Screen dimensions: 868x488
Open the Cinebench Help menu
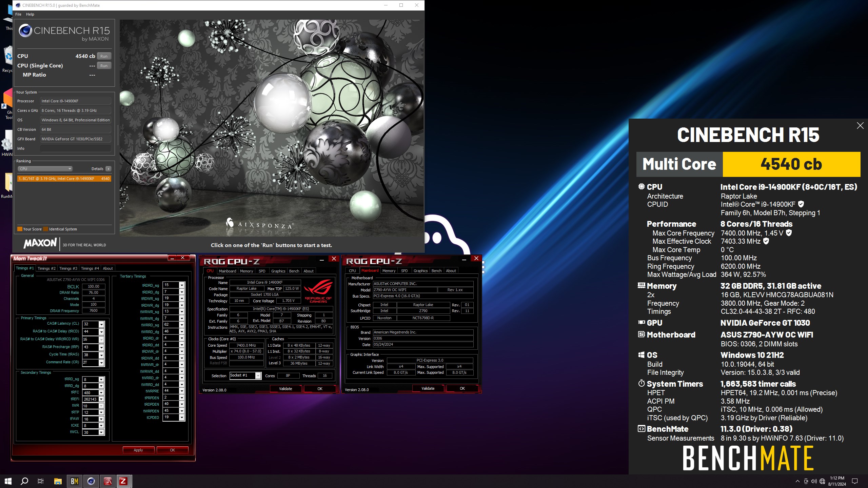[30, 14]
